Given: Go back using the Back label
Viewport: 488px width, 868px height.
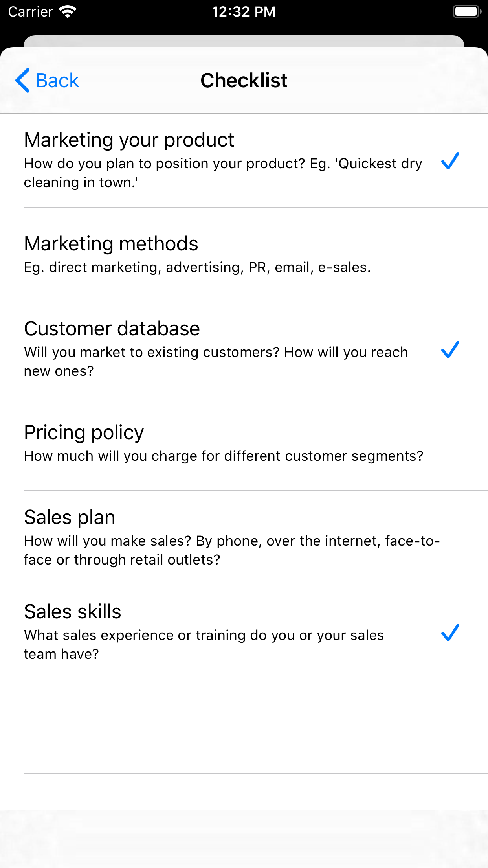Looking at the screenshot, I should 57,81.
